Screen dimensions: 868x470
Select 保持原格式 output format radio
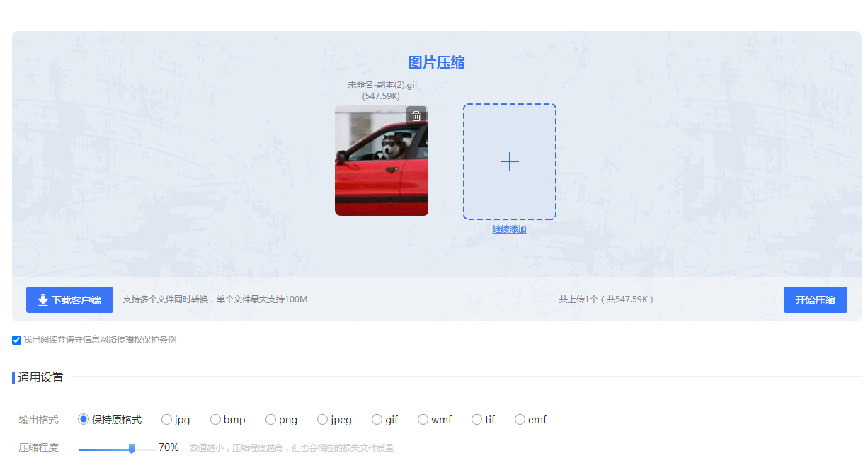[x=84, y=420]
